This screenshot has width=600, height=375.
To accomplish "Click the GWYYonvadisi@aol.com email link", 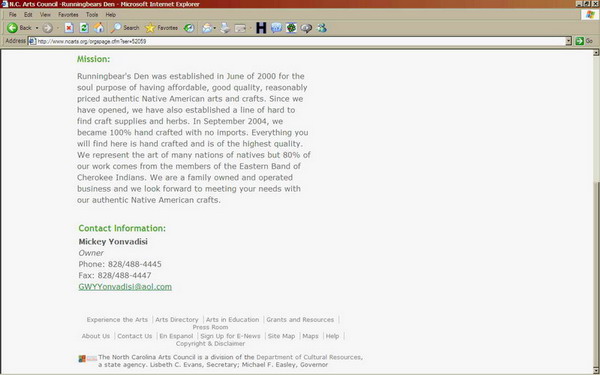I will 125,287.
